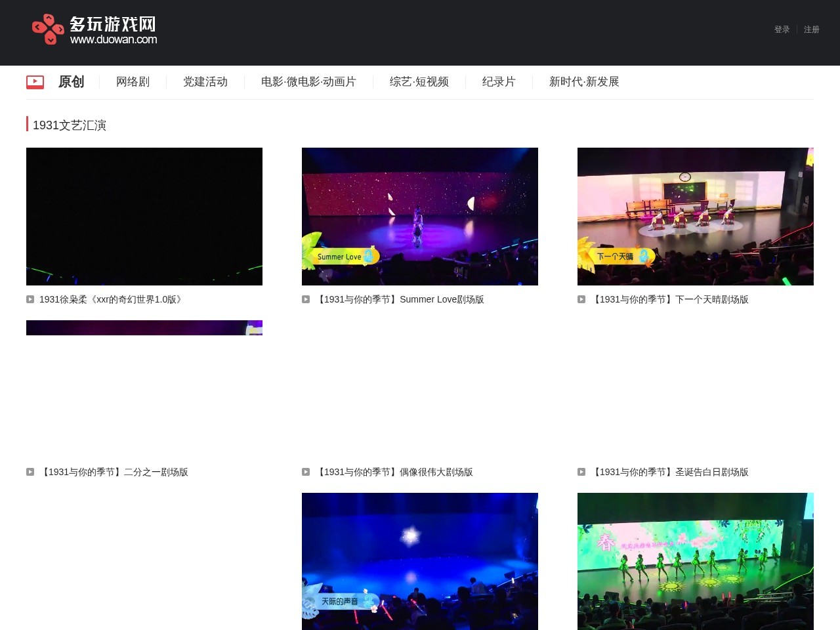
Task: Click the play icon beside Summer Love剧场版 title
Action: click(x=306, y=299)
